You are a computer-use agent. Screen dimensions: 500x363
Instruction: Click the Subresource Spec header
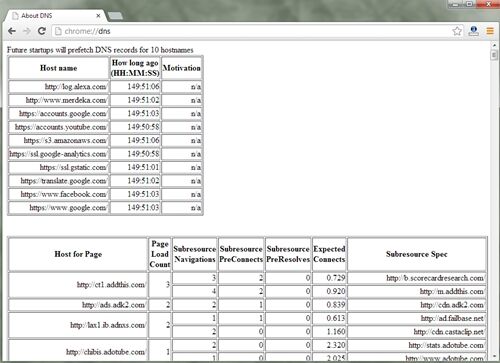pyautogui.click(x=417, y=254)
